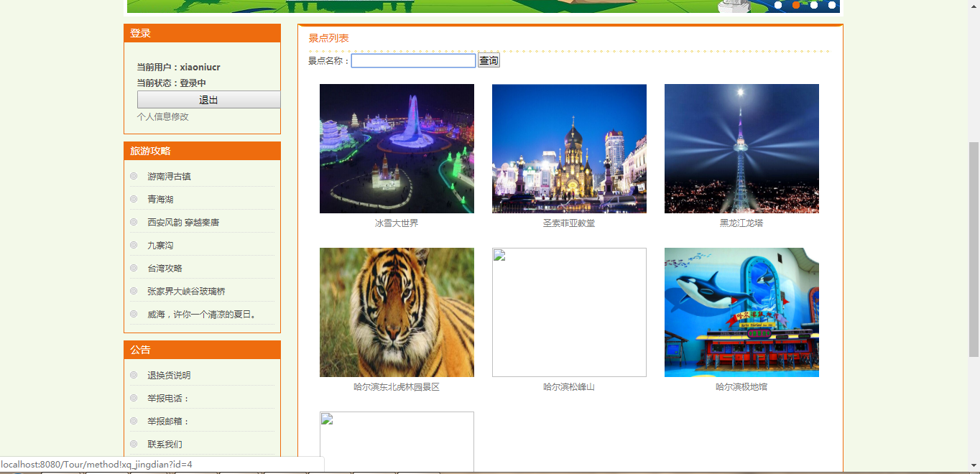Click the 退出 logout button

[x=208, y=100]
